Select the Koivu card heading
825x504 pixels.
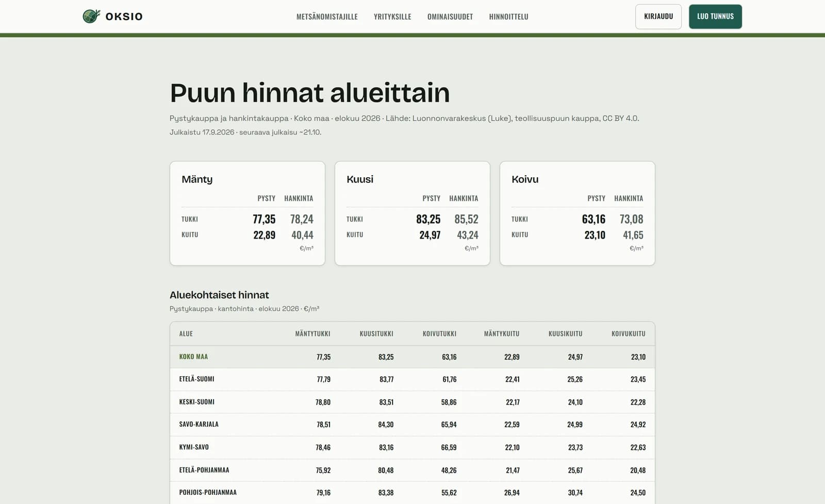coord(525,179)
